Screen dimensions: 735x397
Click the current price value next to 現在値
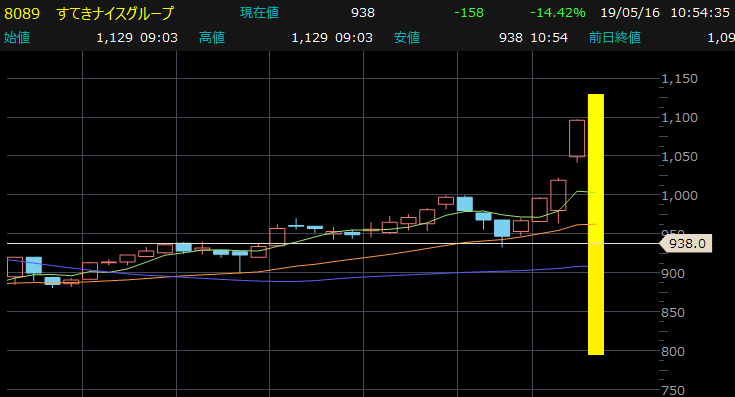(x=363, y=13)
